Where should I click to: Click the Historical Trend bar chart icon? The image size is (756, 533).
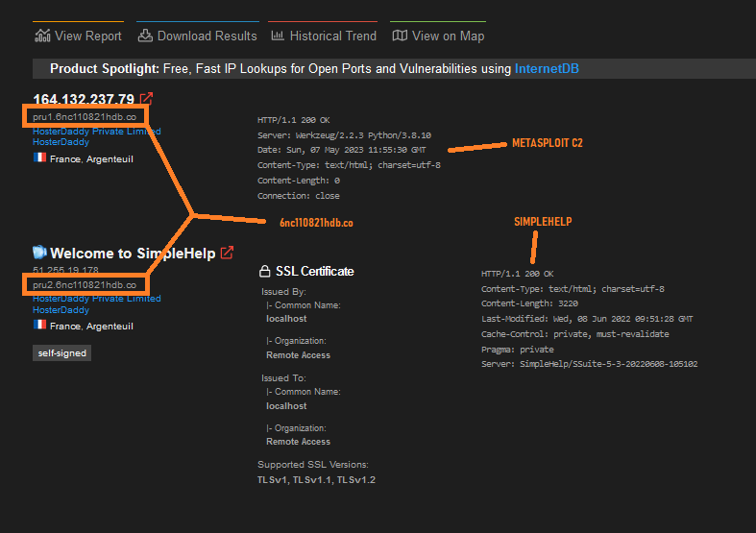[x=278, y=36]
